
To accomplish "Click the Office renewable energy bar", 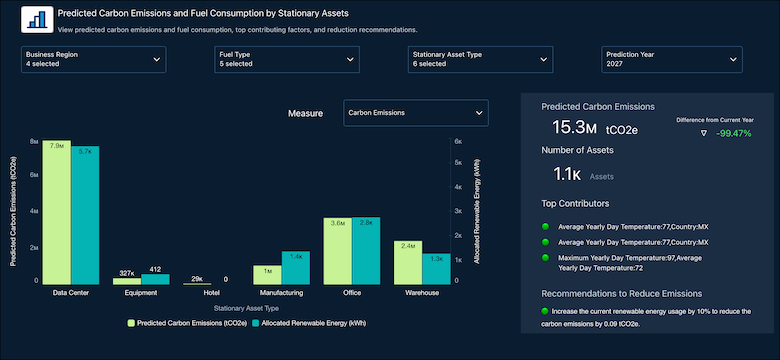I will 366,251.
